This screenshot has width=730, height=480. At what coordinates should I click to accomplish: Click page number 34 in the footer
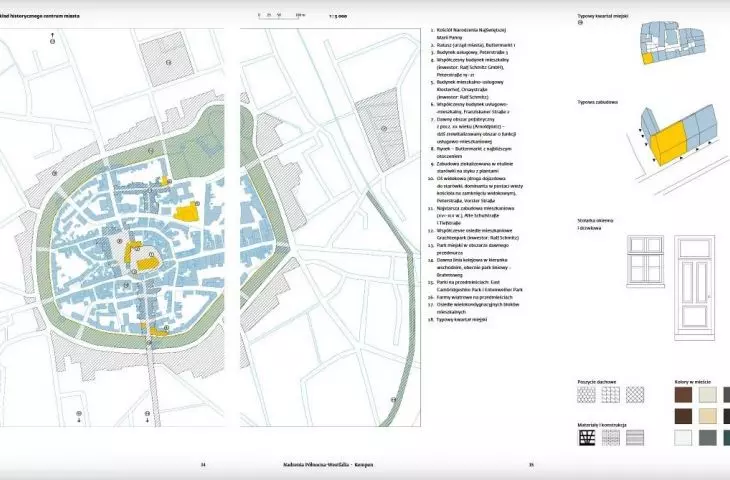point(203,464)
